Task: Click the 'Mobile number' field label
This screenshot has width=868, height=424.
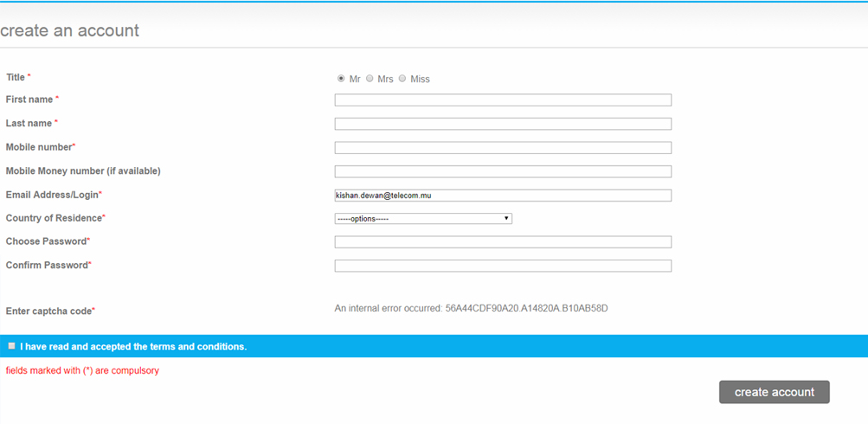Action: coord(41,147)
